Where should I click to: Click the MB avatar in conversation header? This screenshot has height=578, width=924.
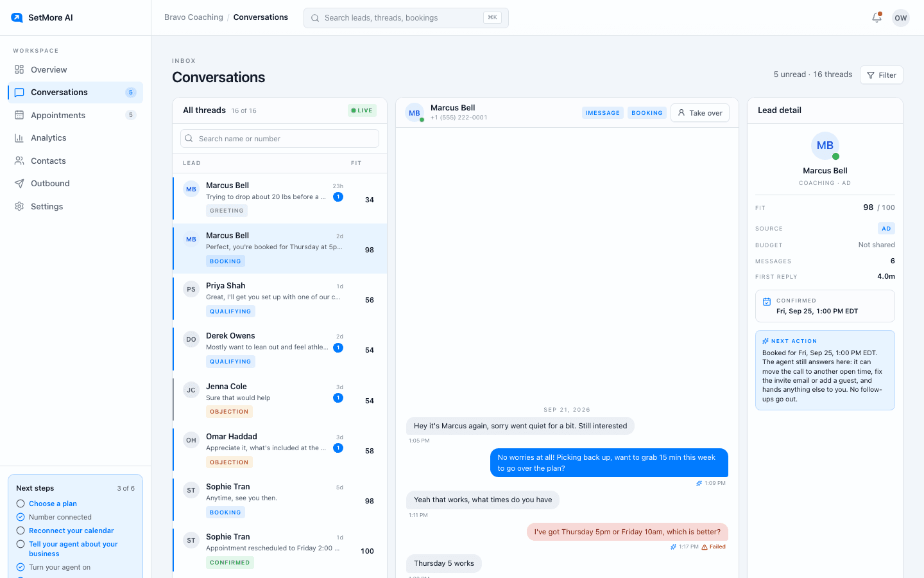point(415,112)
